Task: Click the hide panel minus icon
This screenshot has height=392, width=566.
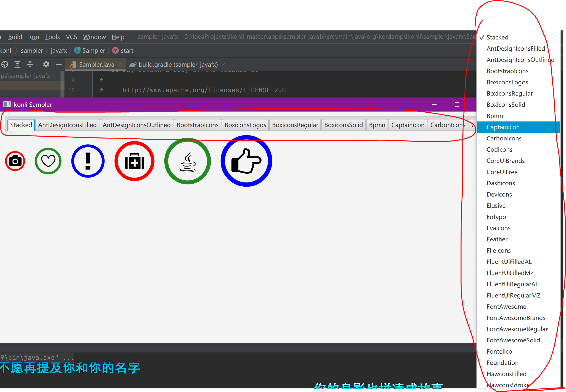Action: coord(58,64)
